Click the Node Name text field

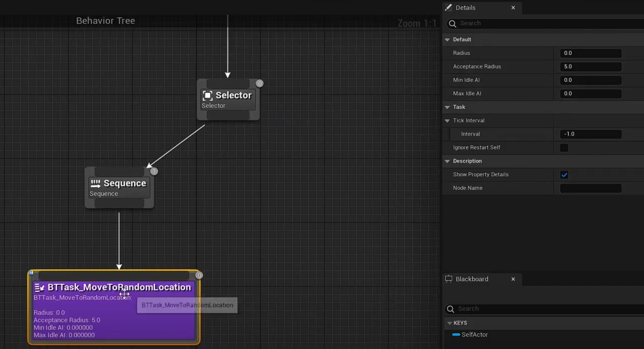(x=590, y=188)
